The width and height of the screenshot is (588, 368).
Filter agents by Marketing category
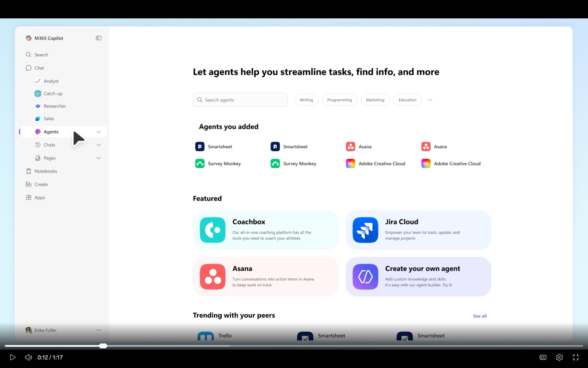tap(375, 100)
